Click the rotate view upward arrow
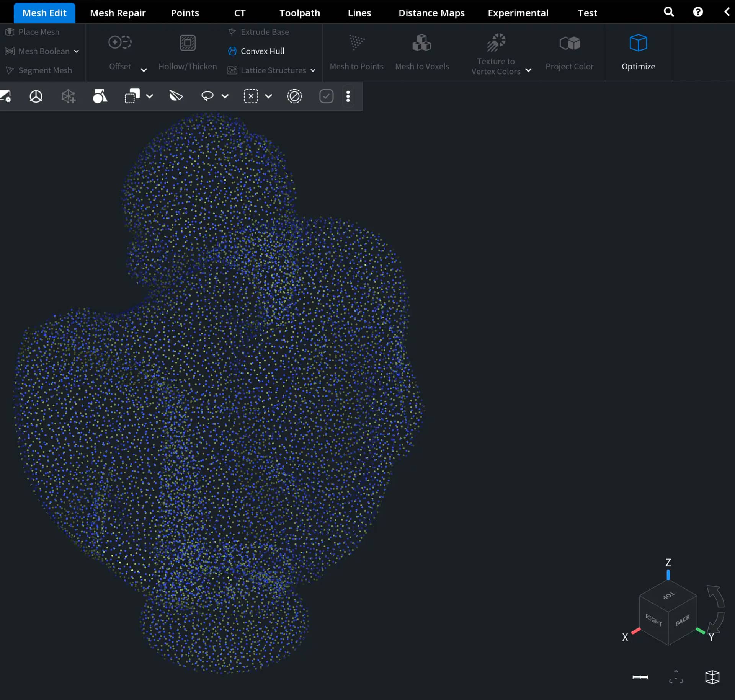Viewport: 735px width, 700px height. [715, 596]
